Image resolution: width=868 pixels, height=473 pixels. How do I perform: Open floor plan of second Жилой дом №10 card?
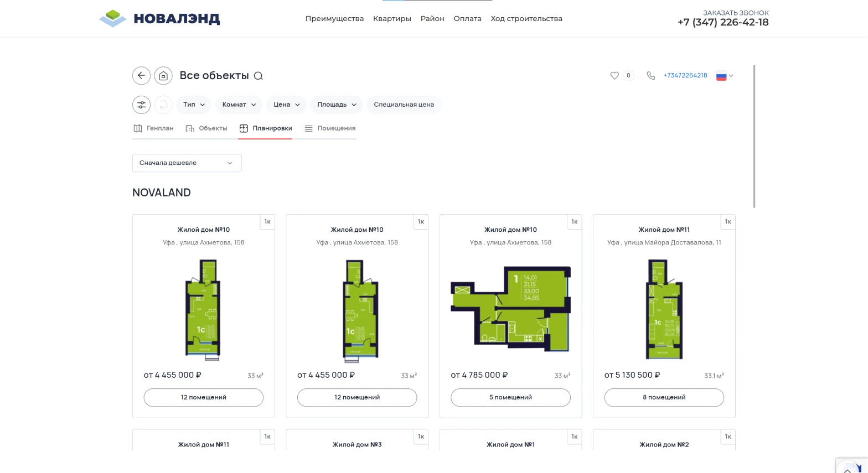coord(360,311)
